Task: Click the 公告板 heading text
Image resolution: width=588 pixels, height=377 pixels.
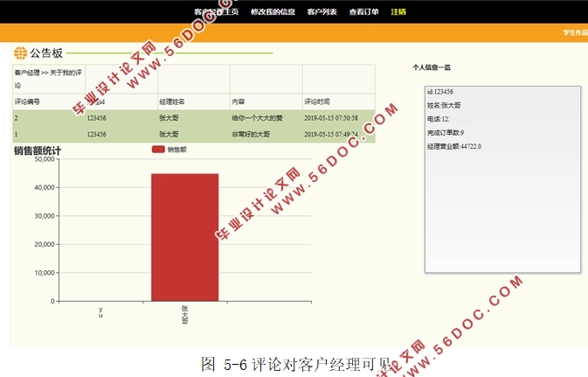Action: point(46,53)
